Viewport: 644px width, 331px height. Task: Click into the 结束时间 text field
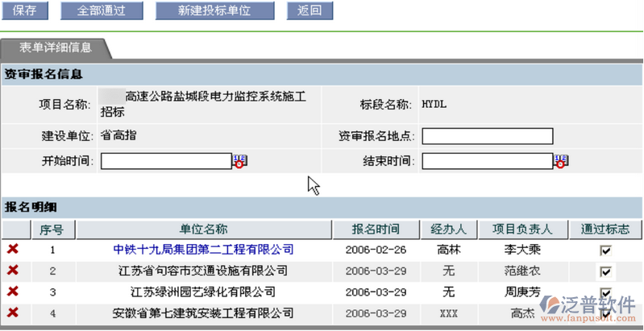pos(487,161)
